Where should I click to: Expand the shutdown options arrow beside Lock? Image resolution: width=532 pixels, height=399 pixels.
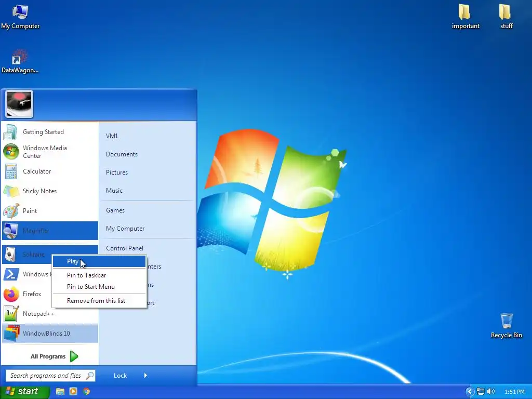tap(145, 376)
